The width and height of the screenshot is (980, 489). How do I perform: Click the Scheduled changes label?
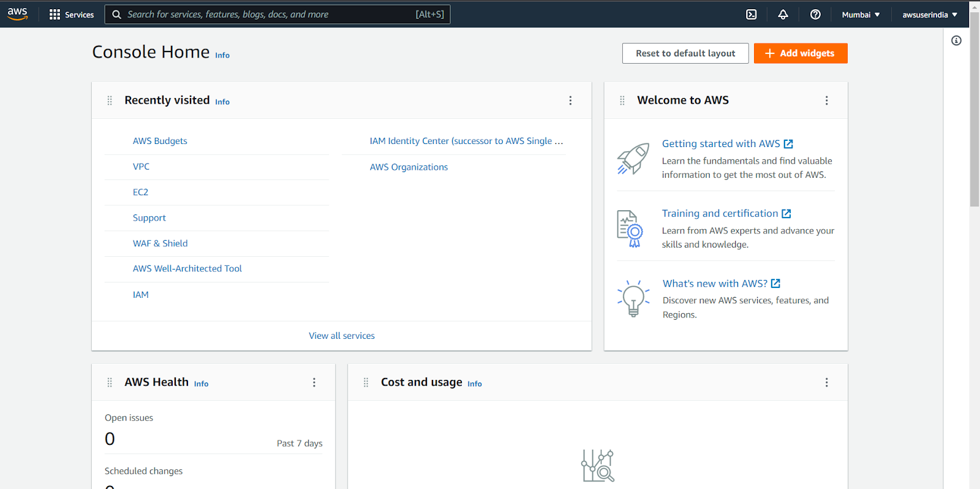click(x=143, y=471)
